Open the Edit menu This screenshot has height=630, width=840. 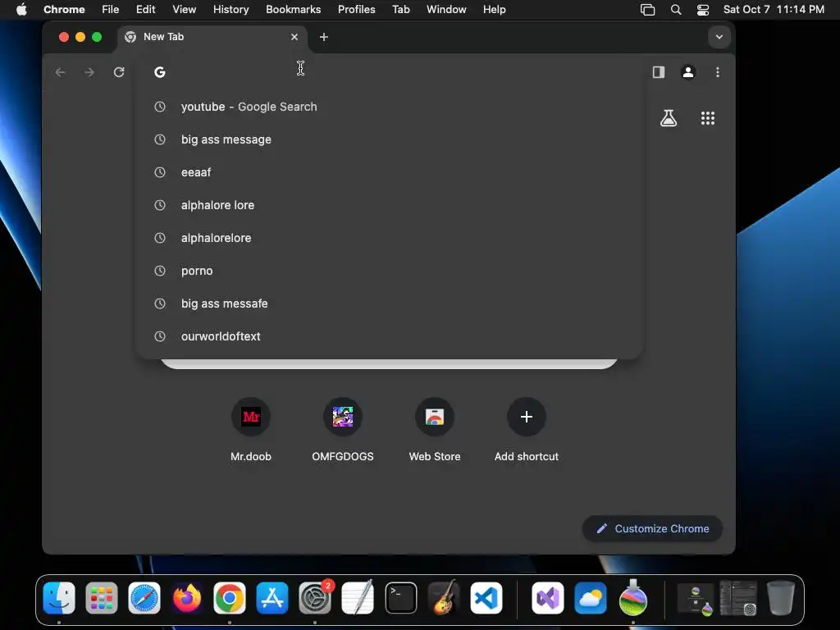[146, 10]
